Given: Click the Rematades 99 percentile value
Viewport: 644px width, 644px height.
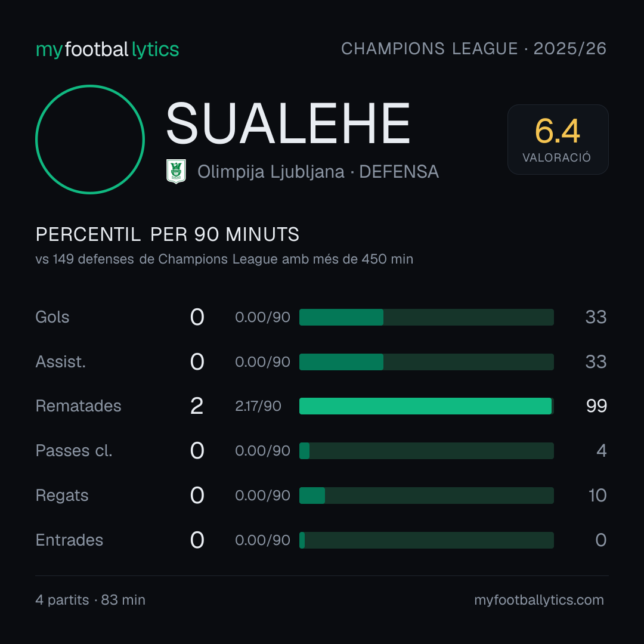Looking at the screenshot, I should click(596, 406).
